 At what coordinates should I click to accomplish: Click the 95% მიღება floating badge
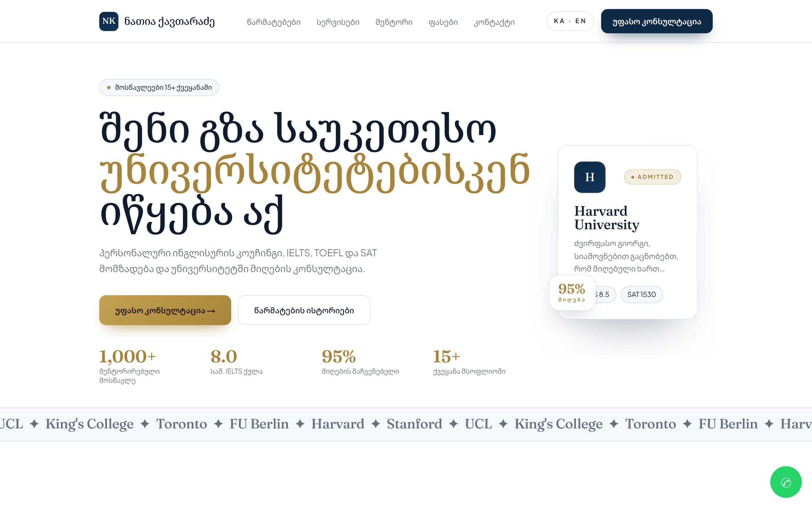(x=572, y=293)
